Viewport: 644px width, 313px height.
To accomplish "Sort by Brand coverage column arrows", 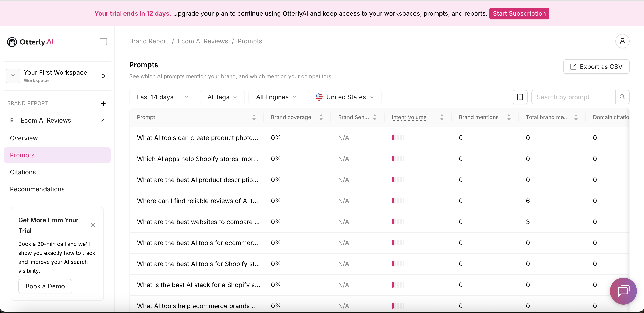I will click(x=321, y=117).
